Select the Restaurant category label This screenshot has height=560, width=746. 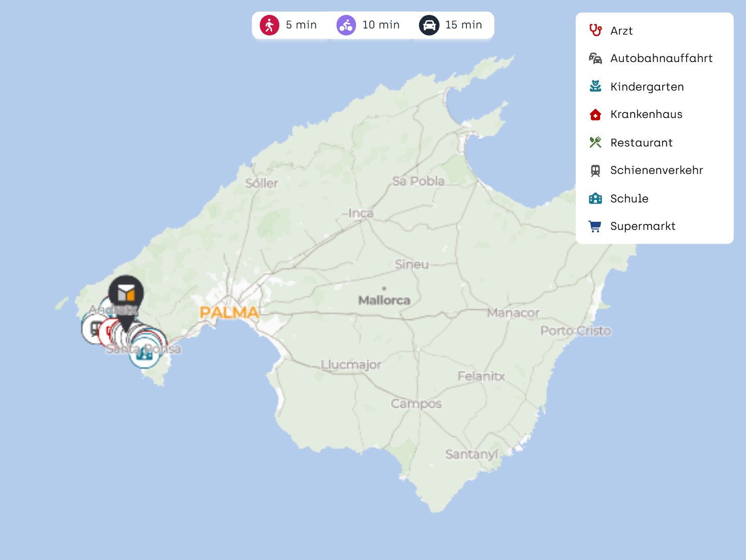(x=641, y=143)
